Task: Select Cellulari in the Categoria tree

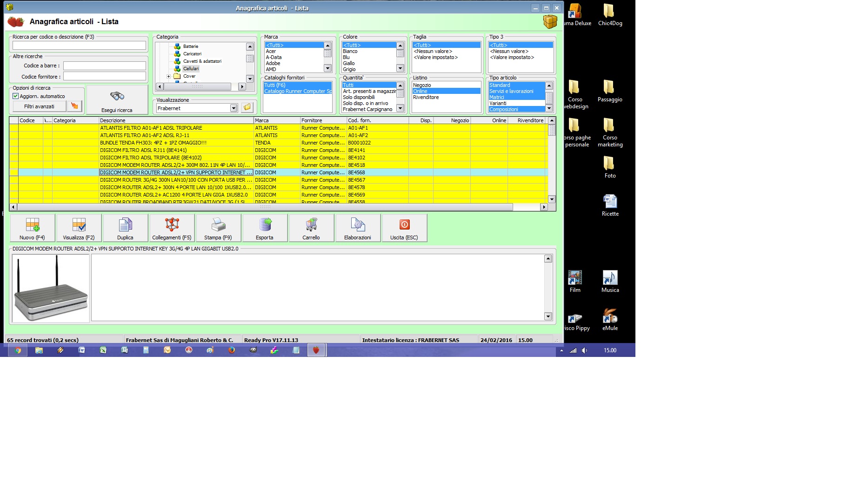Action: [x=191, y=69]
